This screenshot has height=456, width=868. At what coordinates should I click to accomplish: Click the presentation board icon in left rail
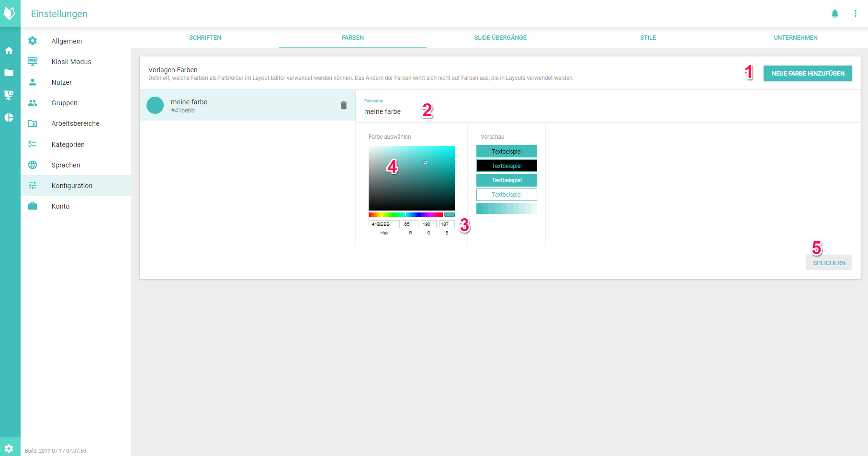click(x=9, y=95)
